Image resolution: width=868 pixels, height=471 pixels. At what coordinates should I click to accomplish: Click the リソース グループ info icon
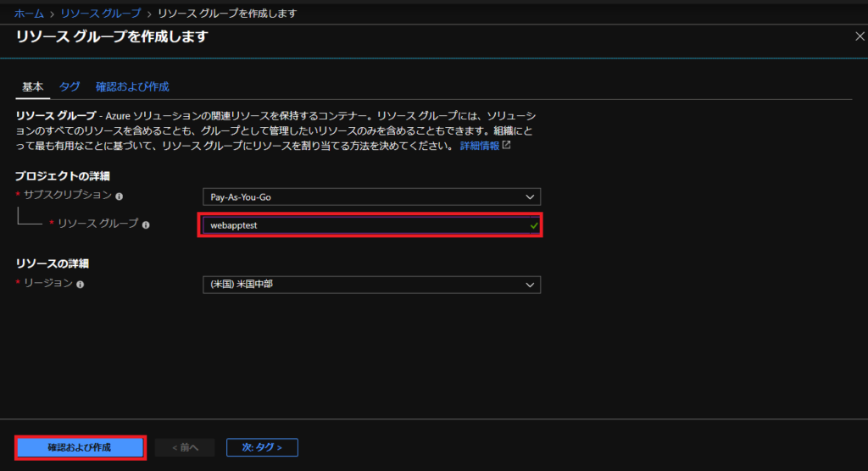[146, 224]
